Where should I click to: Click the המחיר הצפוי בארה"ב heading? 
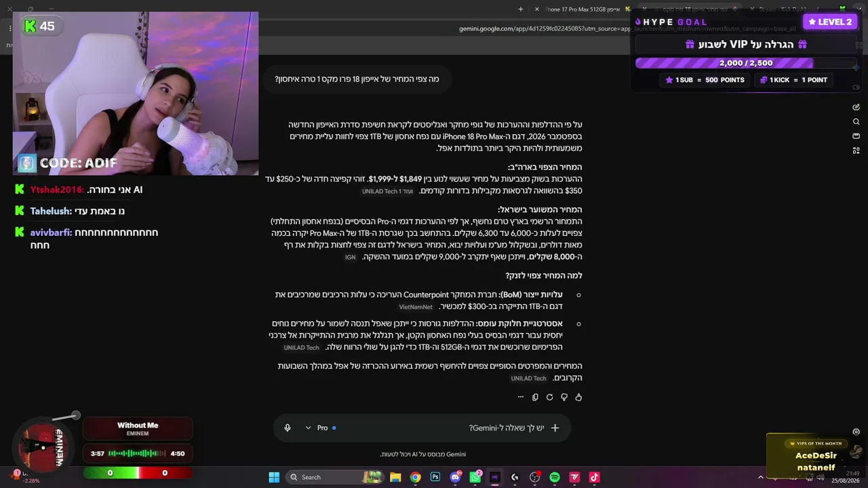coord(545,167)
